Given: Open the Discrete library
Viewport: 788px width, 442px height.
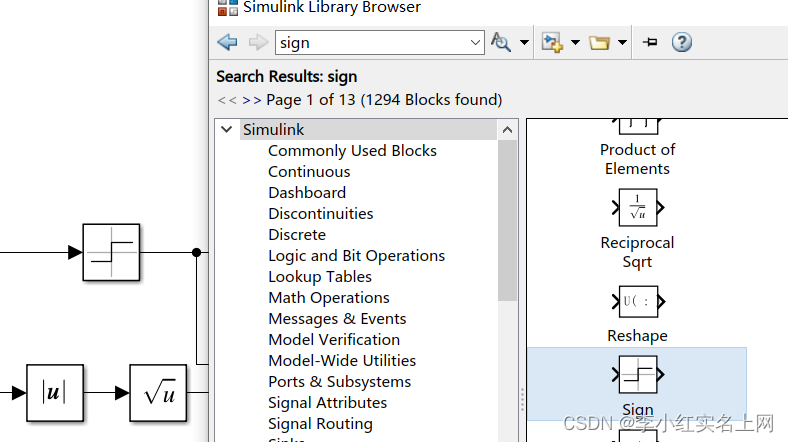Looking at the screenshot, I should tap(297, 235).
